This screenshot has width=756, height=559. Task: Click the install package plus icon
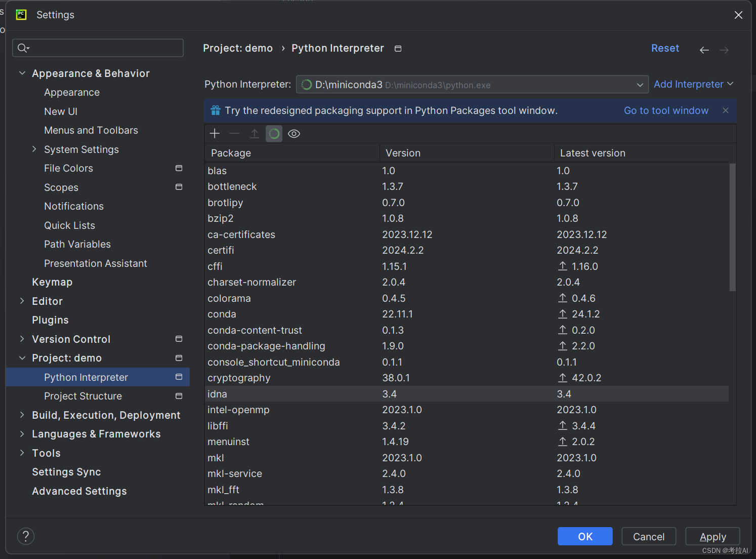(215, 134)
